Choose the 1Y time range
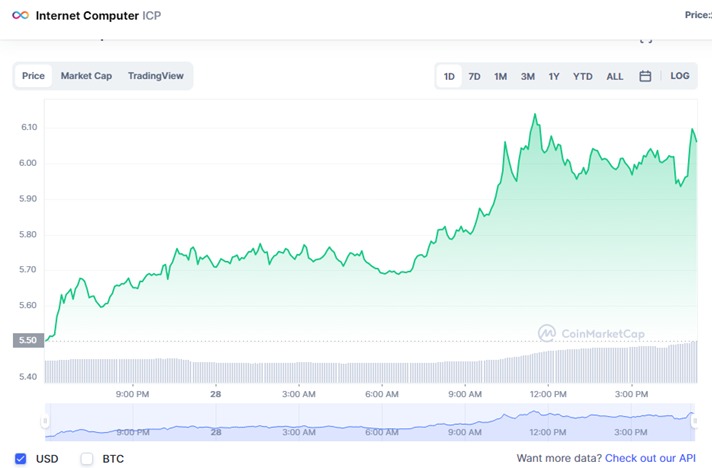Viewport: 712px width, 468px height. tap(554, 76)
